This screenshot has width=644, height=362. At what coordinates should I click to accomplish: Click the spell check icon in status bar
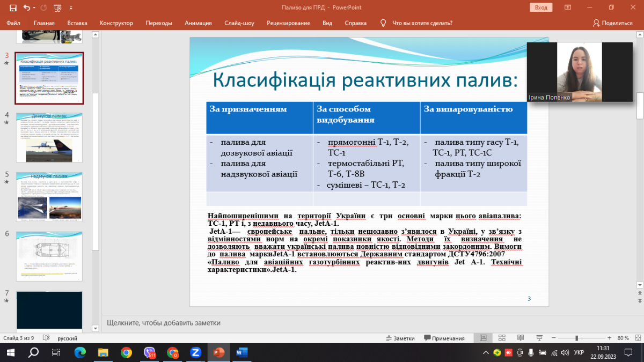pos(47,338)
